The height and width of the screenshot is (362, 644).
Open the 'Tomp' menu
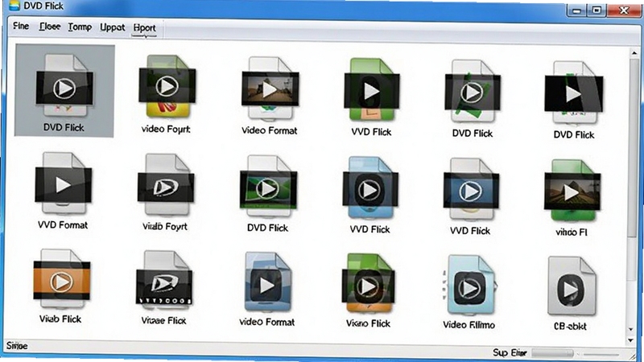coord(80,27)
